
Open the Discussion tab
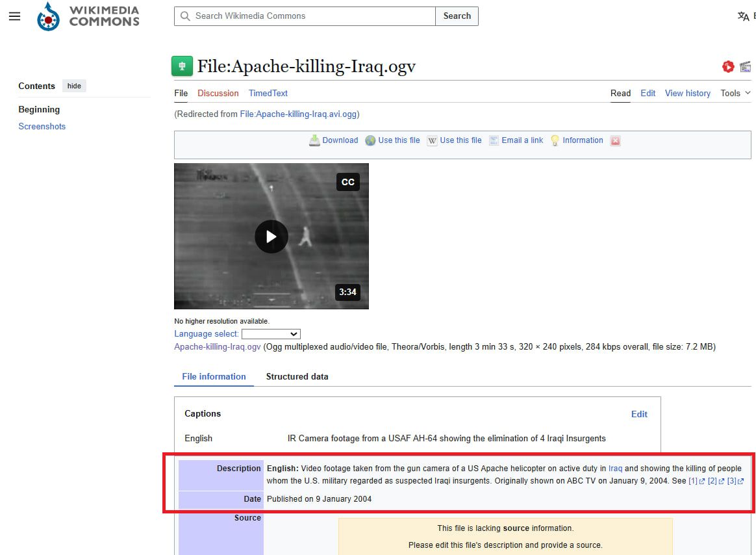click(x=218, y=93)
